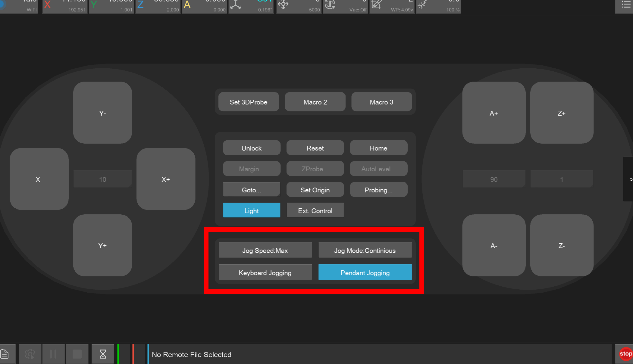Click the spindle status icon
The image size is (633, 364).
coord(330,5)
